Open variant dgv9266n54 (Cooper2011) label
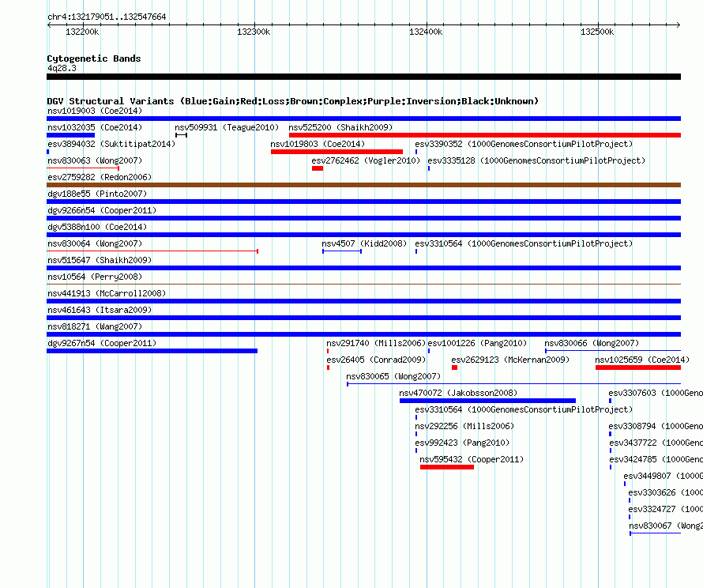 (x=102, y=210)
